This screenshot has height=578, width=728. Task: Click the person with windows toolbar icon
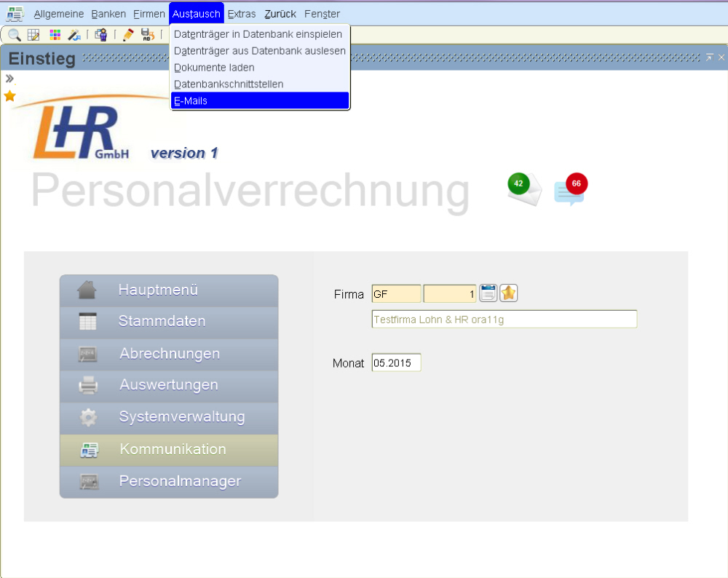point(100,35)
